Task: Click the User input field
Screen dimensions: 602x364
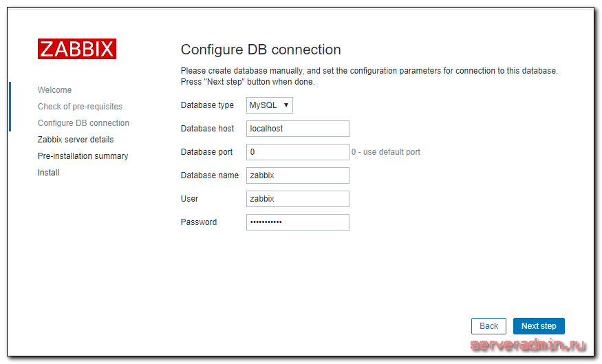Action: click(x=297, y=199)
